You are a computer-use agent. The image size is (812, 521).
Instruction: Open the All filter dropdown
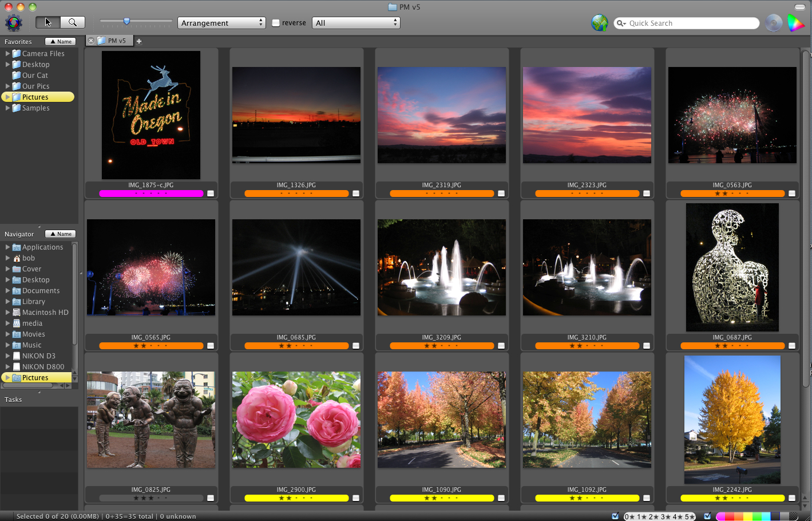point(356,23)
